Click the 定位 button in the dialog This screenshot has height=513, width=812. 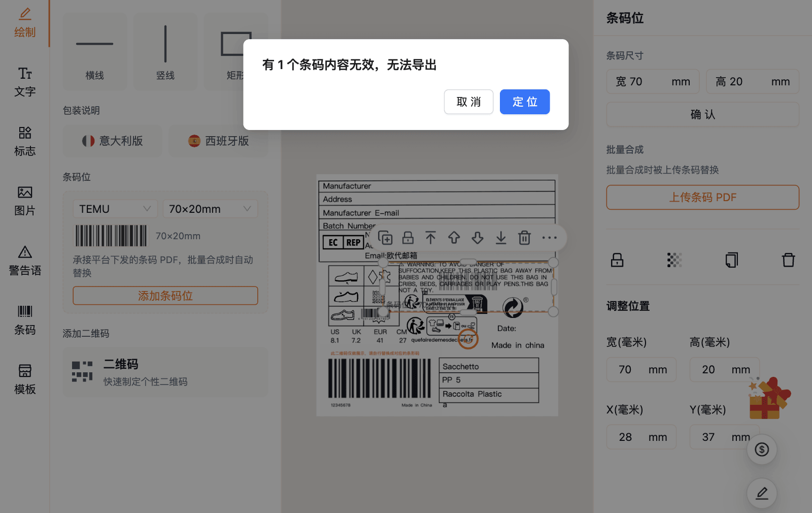pyautogui.click(x=525, y=102)
